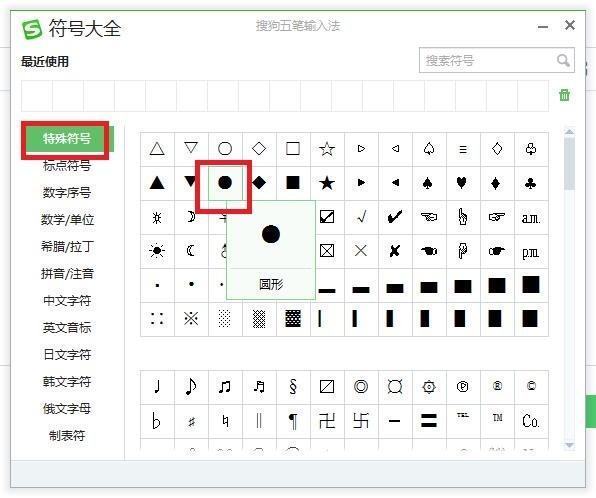The image size is (596, 498).
Task: Pick the black sun with rays symbol
Action: click(x=157, y=251)
